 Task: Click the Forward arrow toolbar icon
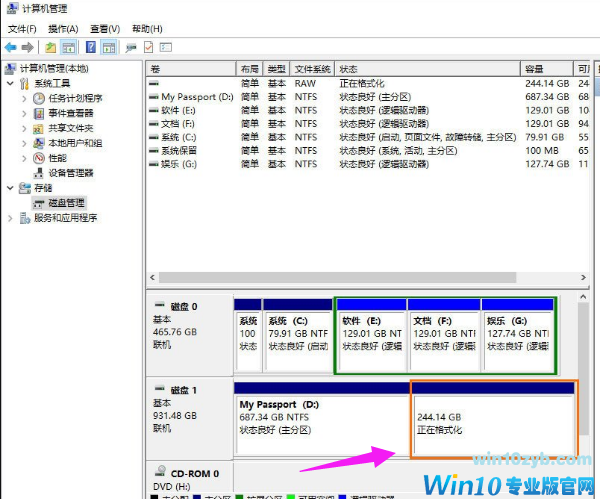pyautogui.click(x=27, y=47)
